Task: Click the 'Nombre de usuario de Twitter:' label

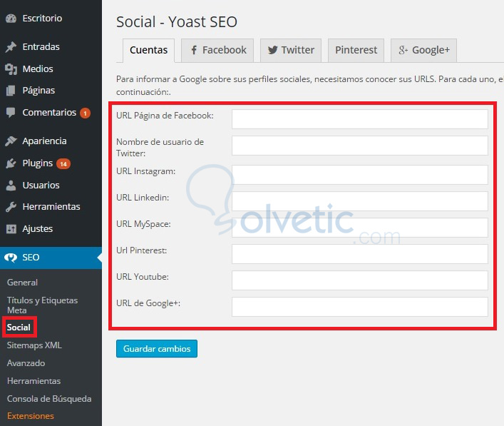Action: click(x=160, y=148)
